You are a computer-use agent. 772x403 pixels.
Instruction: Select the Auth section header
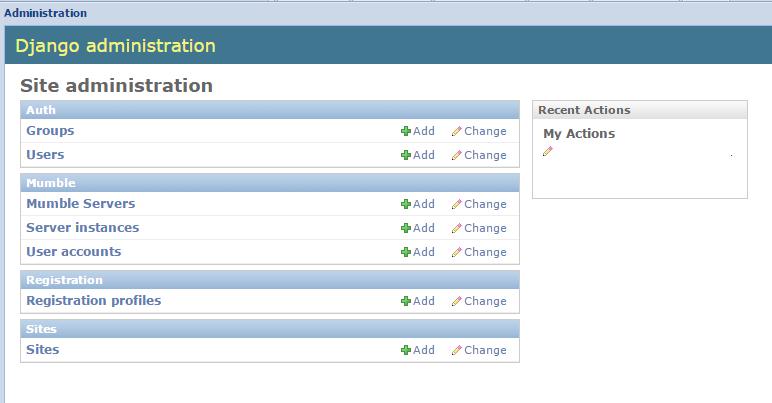click(41, 110)
